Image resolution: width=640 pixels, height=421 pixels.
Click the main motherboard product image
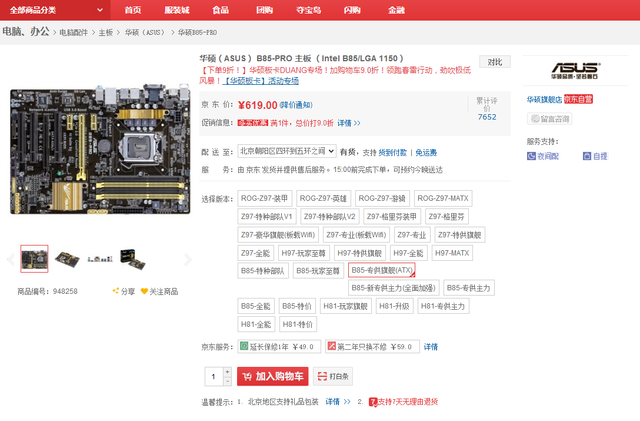point(100,149)
